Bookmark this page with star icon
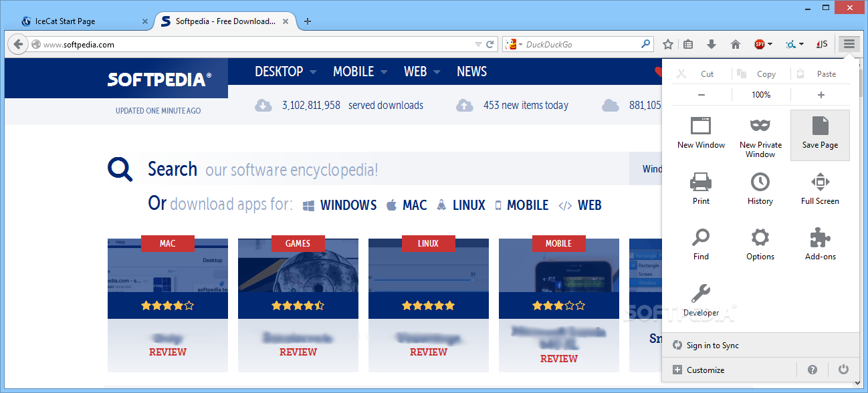This screenshot has height=393, width=868. click(x=667, y=44)
